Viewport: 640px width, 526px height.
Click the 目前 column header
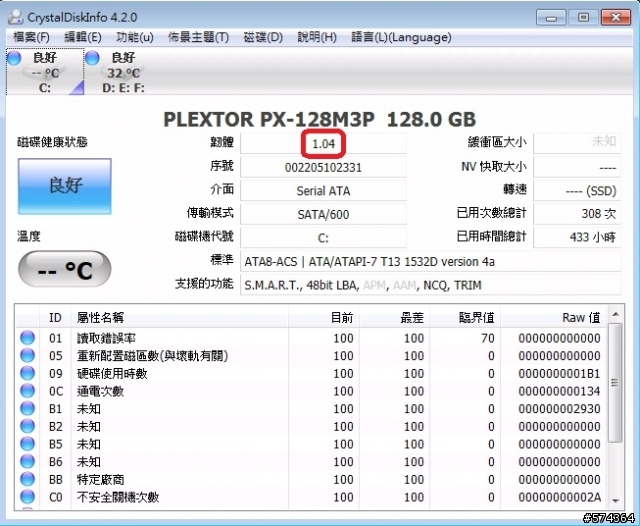[x=324, y=317]
